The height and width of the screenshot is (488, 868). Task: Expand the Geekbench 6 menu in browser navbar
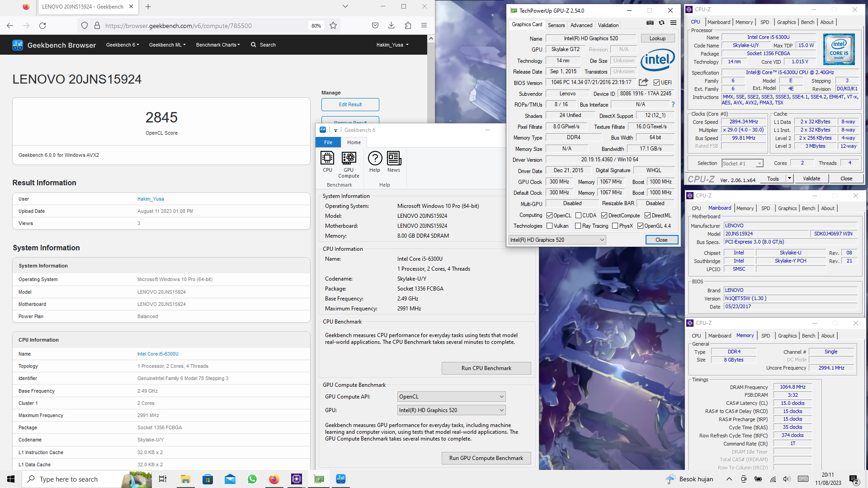pos(123,45)
